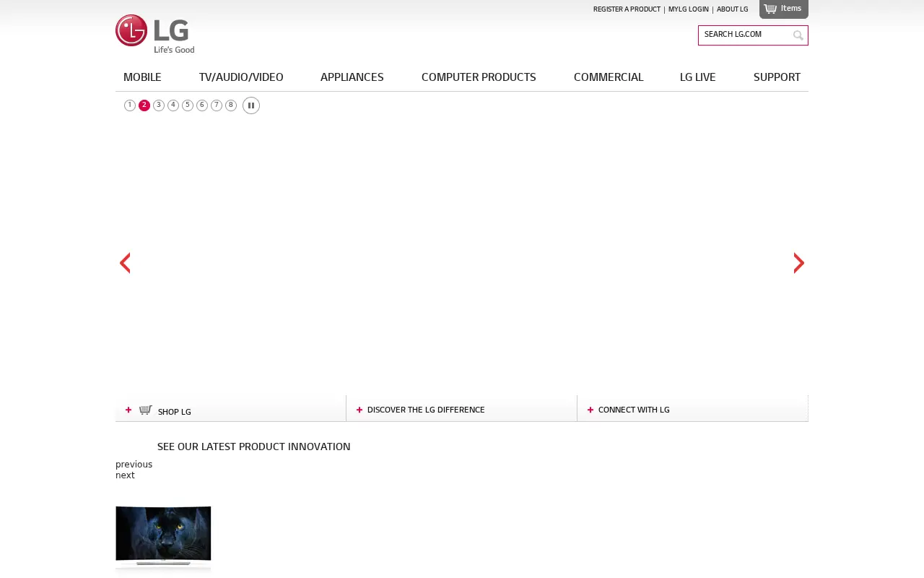Open the LG Live menu
Image resolution: width=924 pixels, height=578 pixels.
click(698, 77)
